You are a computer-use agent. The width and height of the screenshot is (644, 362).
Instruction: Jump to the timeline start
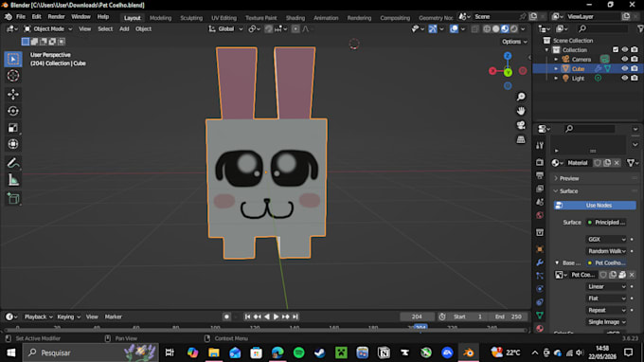click(247, 317)
